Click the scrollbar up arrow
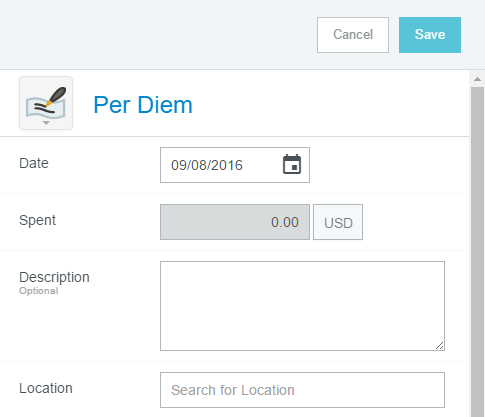This screenshot has height=417, width=485. pyautogui.click(x=477, y=79)
